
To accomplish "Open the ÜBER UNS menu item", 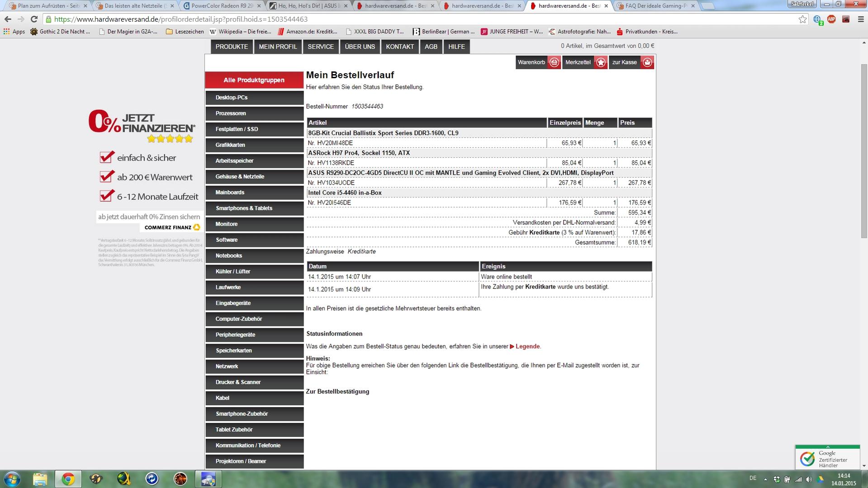I will [360, 47].
